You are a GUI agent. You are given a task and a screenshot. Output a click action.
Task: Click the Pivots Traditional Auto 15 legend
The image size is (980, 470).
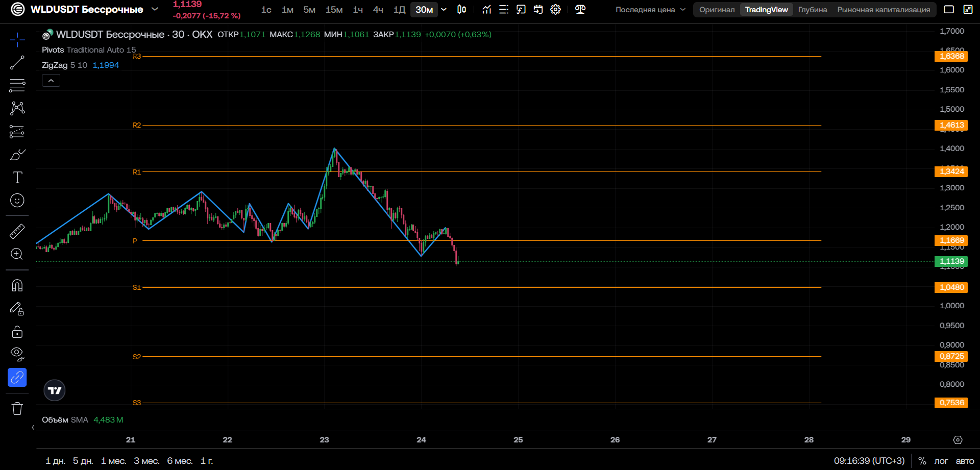click(89, 50)
